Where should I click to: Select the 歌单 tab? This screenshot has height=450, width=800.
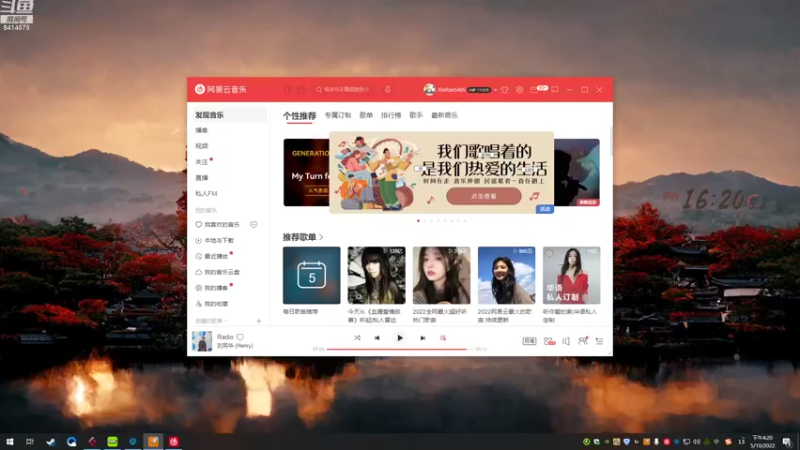click(366, 115)
